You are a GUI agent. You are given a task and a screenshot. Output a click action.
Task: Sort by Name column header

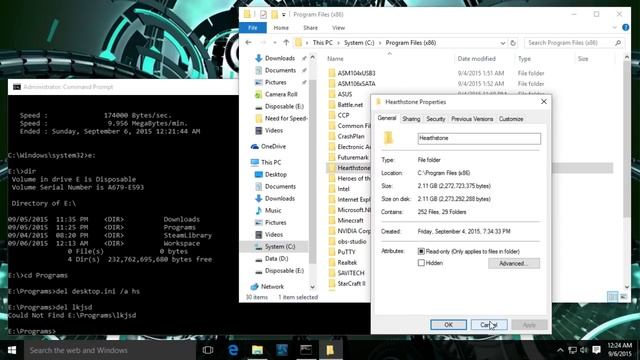pyautogui.click(x=335, y=59)
